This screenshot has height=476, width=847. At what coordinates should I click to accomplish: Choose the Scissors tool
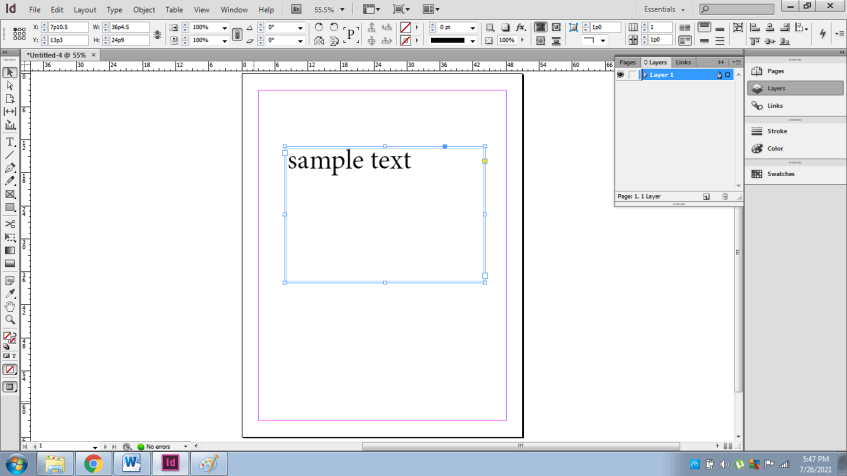click(x=10, y=223)
